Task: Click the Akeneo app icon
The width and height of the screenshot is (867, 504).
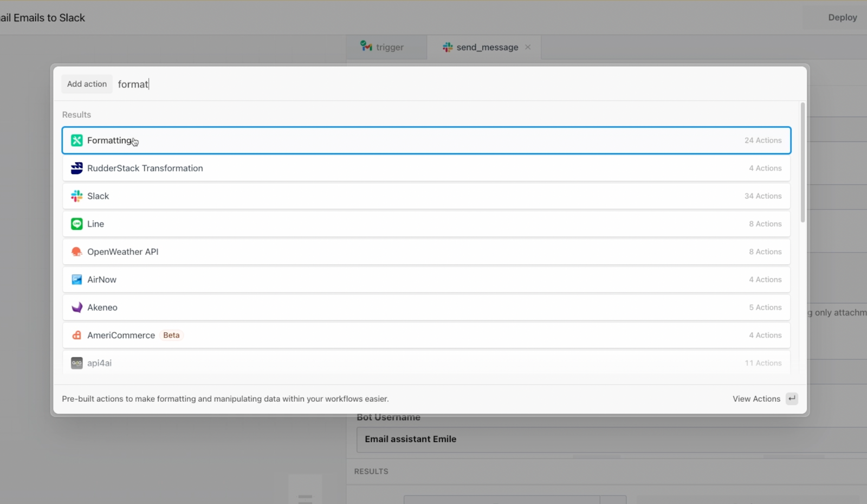Action: click(x=77, y=307)
